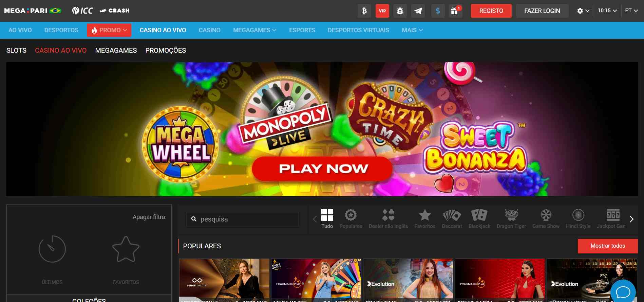
Task: Filter by Populares category
Action: (x=351, y=219)
